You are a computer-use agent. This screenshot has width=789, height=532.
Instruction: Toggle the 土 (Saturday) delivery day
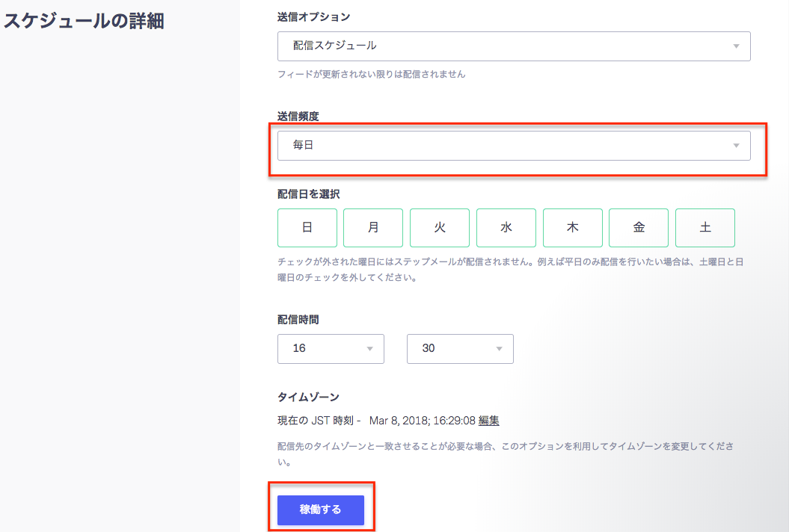(705, 228)
